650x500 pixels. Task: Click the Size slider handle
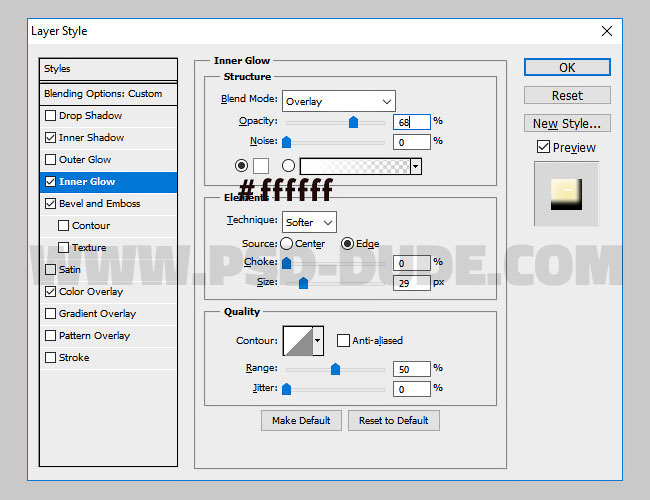[303, 283]
